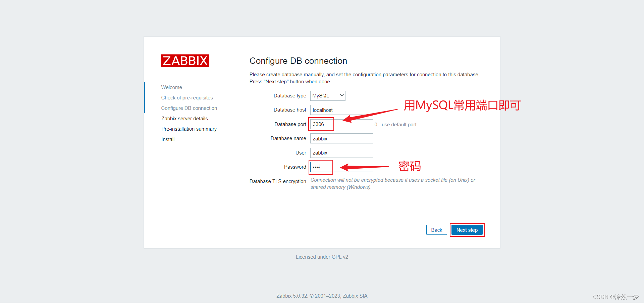644x303 pixels.
Task: Click the ZABBIX logo
Action: [185, 61]
